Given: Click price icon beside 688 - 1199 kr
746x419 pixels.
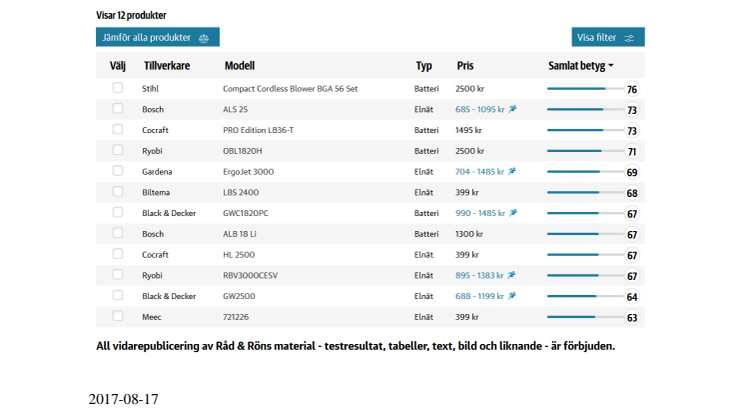Looking at the screenshot, I should coord(512,296).
